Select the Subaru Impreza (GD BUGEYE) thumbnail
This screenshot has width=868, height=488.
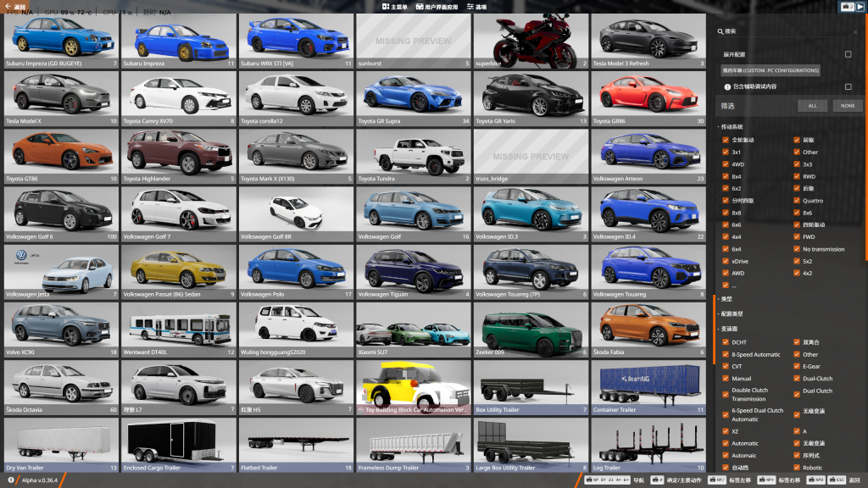coord(61,41)
